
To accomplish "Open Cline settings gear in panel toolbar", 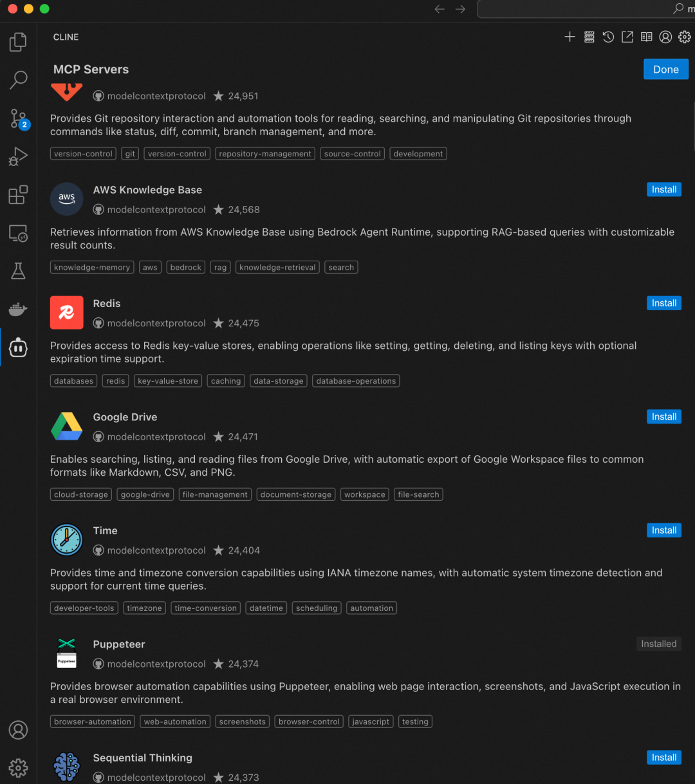I will (685, 37).
